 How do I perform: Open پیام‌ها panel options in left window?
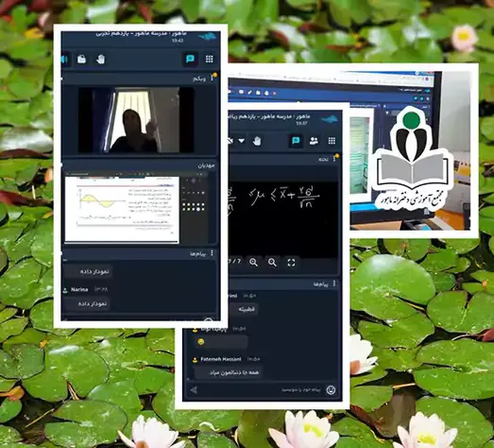coord(212,253)
